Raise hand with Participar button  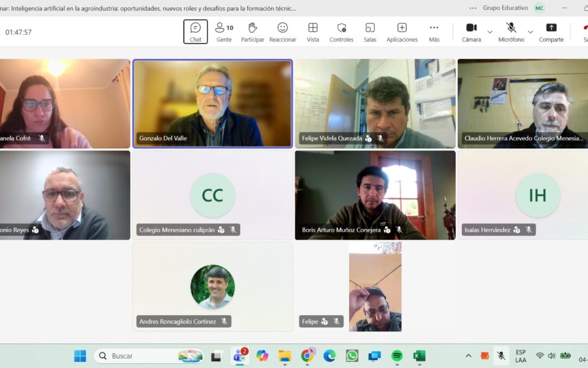click(x=253, y=32)
